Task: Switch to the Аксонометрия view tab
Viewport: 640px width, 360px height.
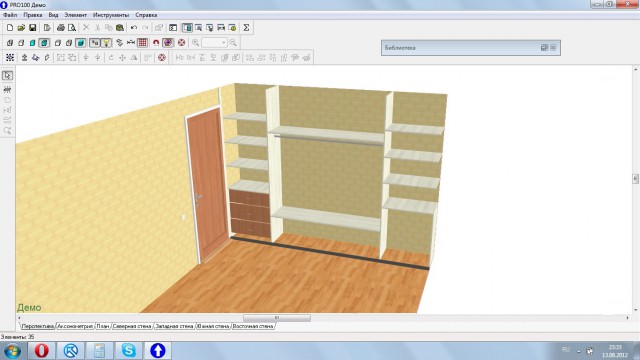Action: click(75, 326)
